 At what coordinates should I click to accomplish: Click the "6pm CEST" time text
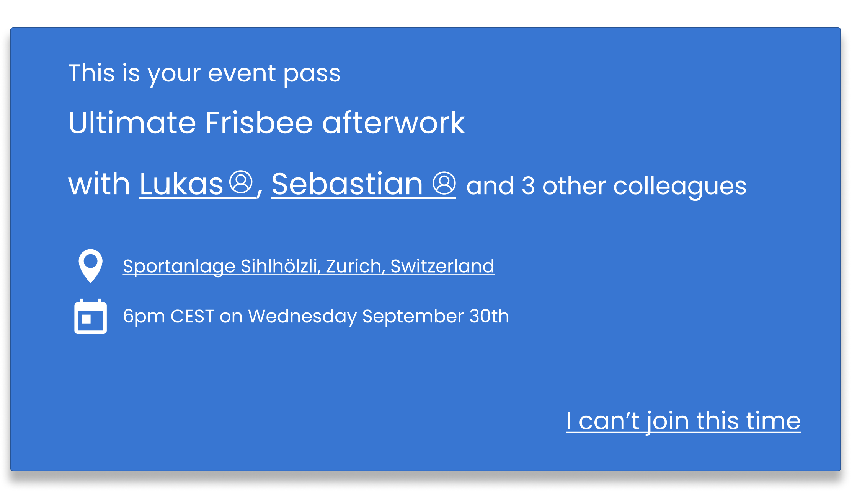[168, 316]
